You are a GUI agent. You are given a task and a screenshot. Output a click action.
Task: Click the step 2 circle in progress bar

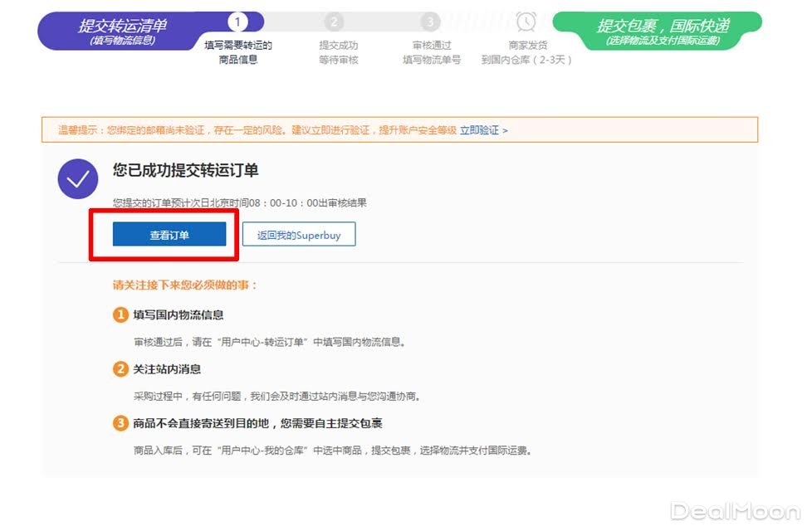(x=334, y=22)
